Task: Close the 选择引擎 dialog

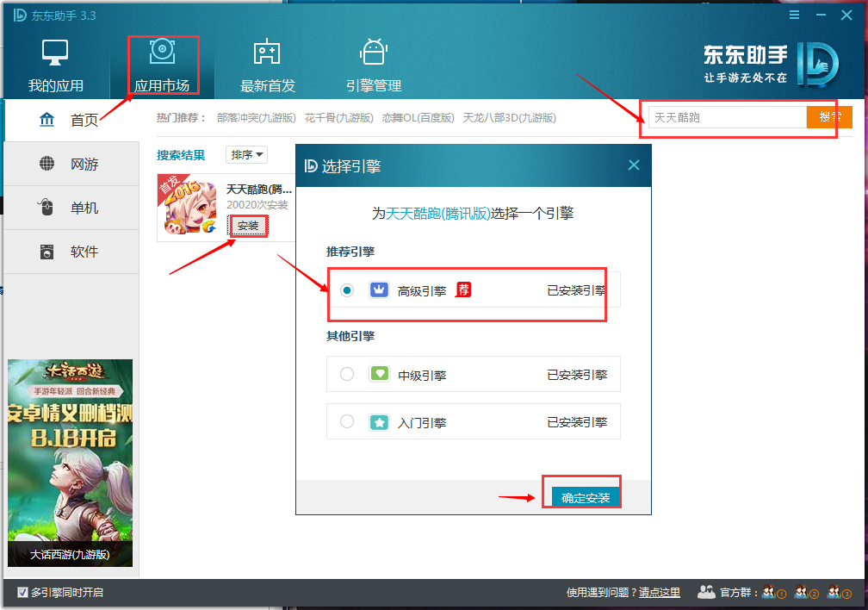Action: [634, 165]
